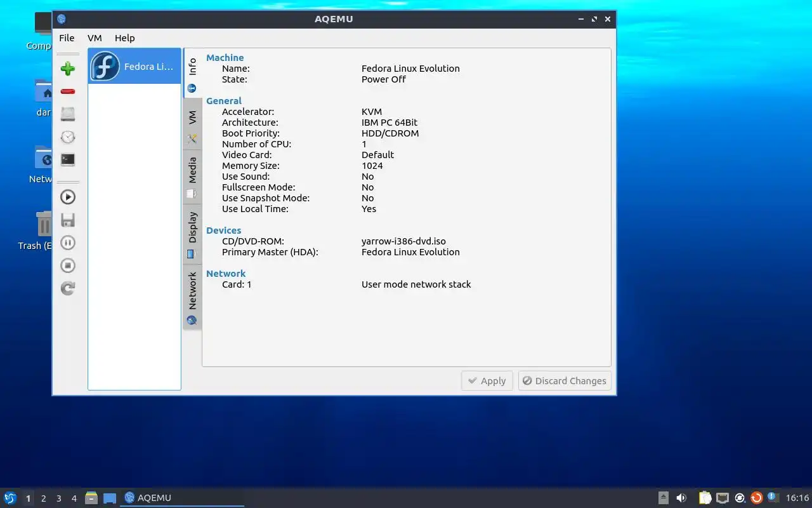
Task: Open the file manager launcher on the taskbar
Action: (x=91, y=498)
